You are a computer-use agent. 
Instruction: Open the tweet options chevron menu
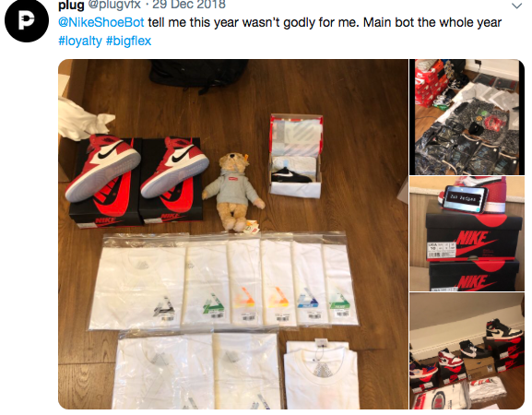click(516, 6)
